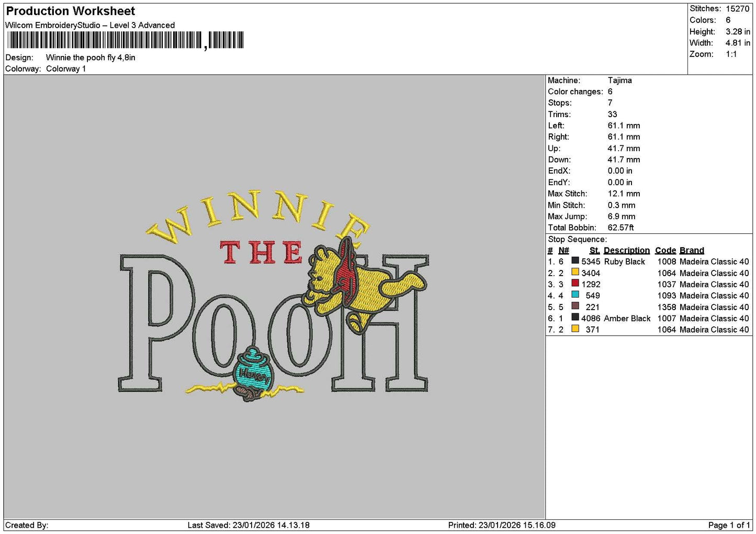Viewport: 756px width, 534px height.
Task: Click the Stitches value '15270'
Action: [x=738, y=9]
